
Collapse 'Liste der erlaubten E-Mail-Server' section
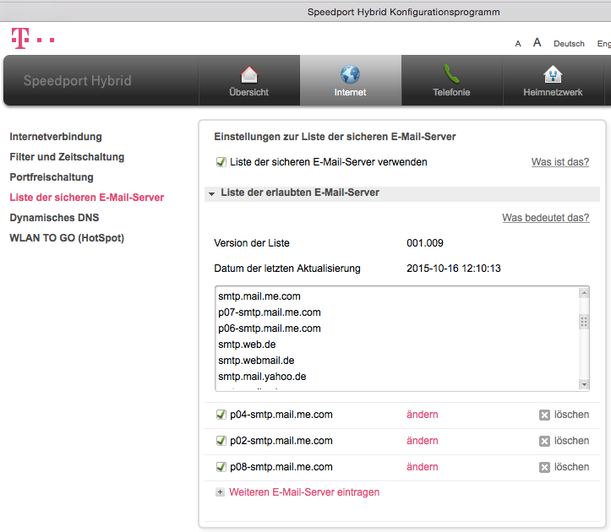[212, 193]
